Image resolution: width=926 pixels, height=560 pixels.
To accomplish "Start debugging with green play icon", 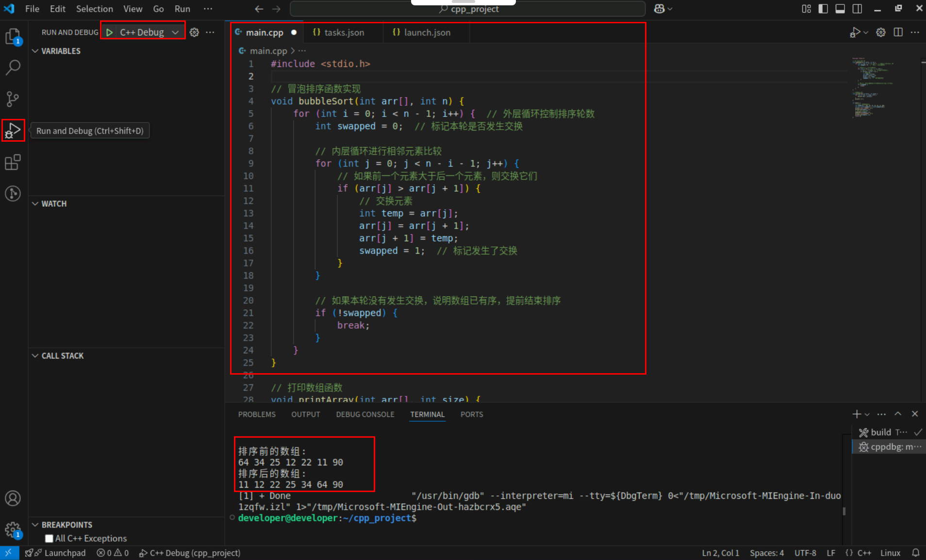I will pyautogui.click(x=110, y=32).
